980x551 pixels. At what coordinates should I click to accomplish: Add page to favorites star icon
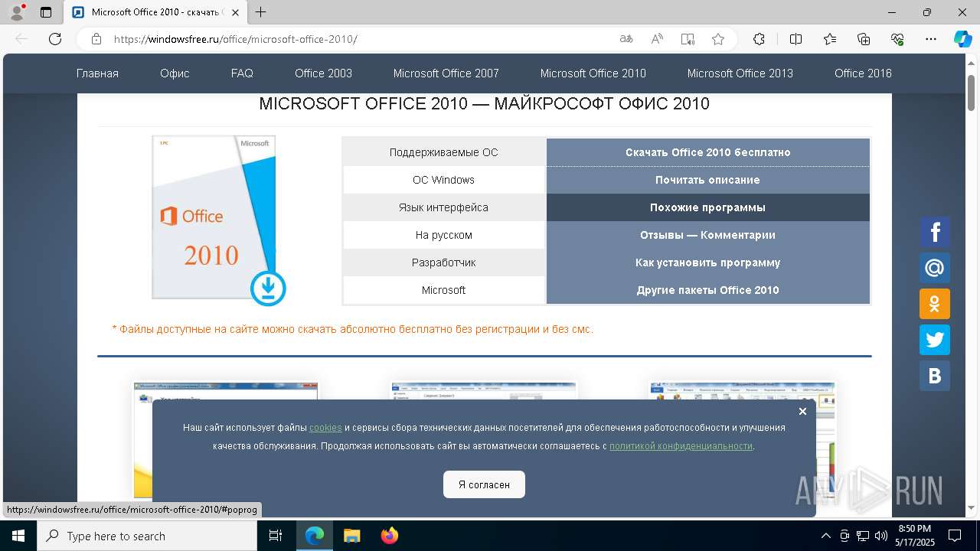[718, 39]
